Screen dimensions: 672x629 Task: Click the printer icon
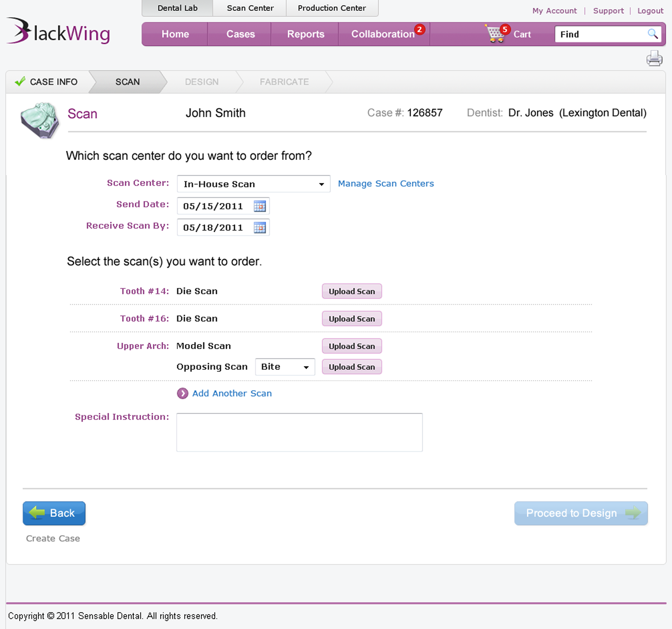click(654, 58)
